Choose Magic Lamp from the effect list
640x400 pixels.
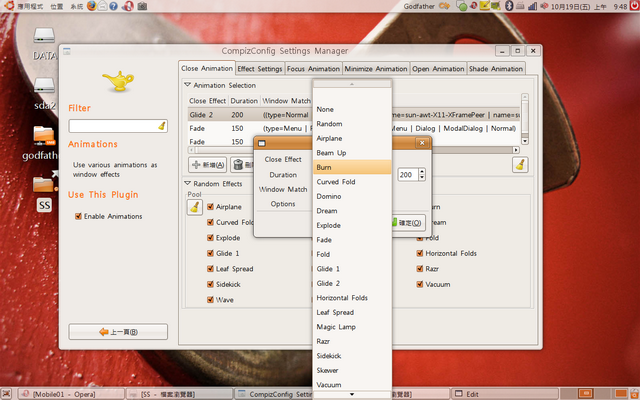click(352, 327)
